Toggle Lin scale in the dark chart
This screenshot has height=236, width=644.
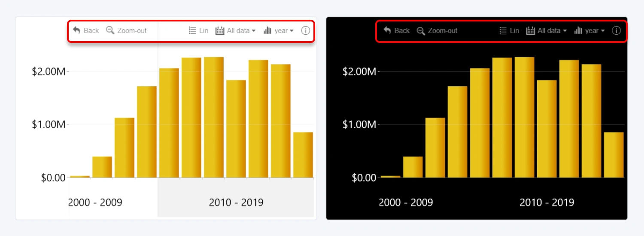tap(510, 30)
